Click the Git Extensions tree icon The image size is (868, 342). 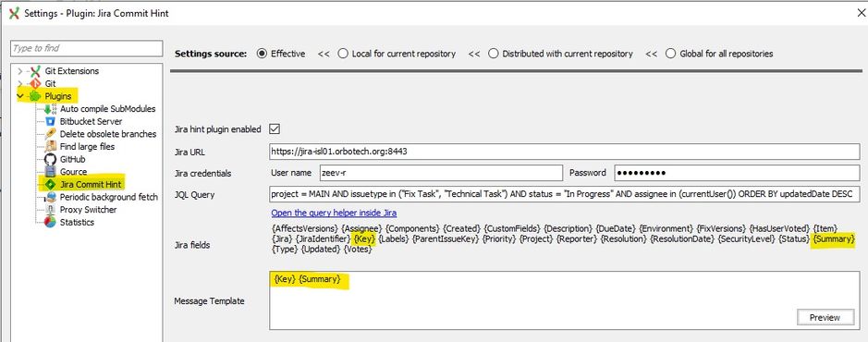[35, 71]
